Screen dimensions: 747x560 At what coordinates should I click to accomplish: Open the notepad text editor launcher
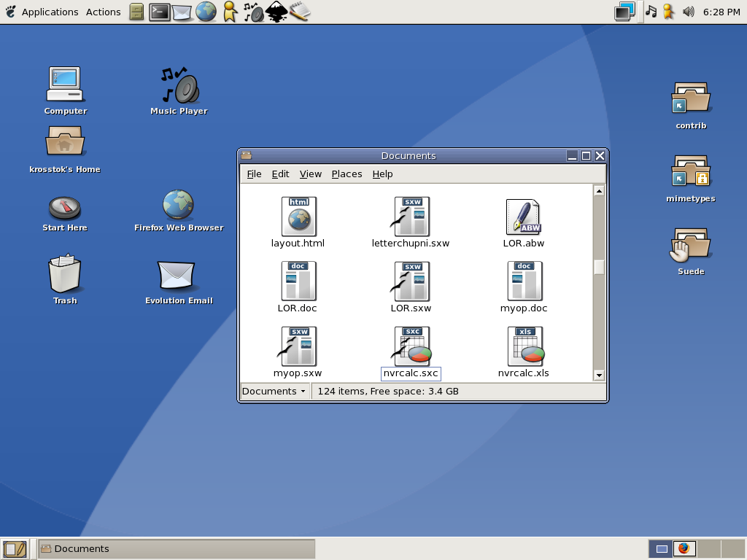300,12
